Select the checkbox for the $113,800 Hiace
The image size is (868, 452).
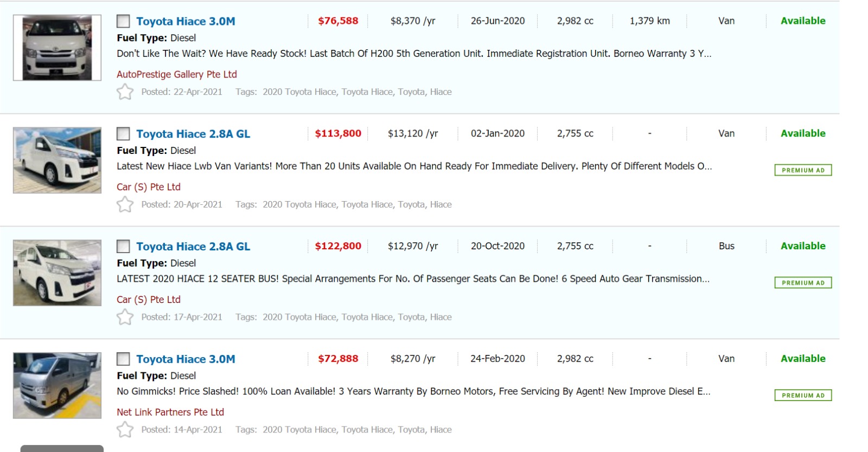point(124,134)
